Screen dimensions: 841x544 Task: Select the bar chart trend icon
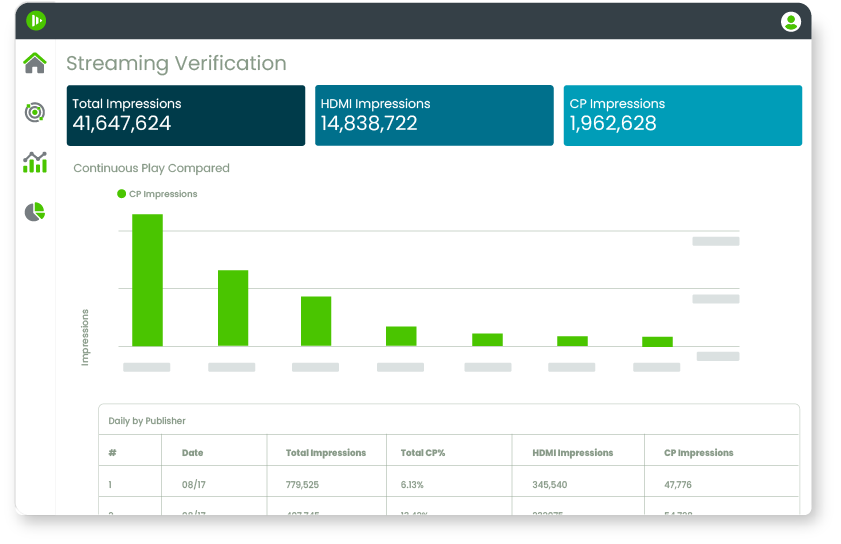point(35,162)
